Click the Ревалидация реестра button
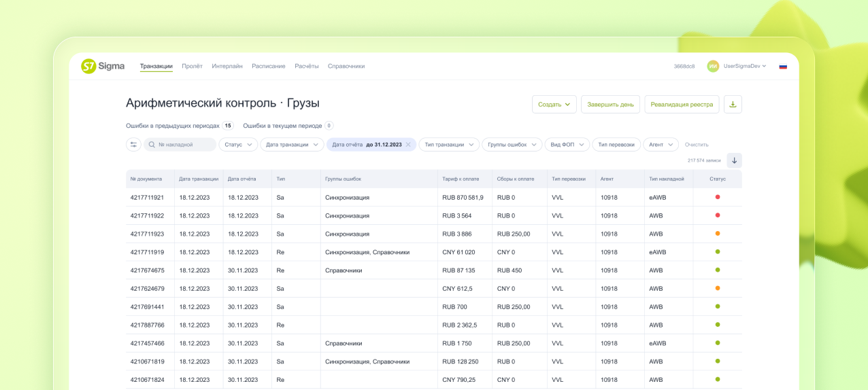This screenshot has width=868, height=390. 682,105
